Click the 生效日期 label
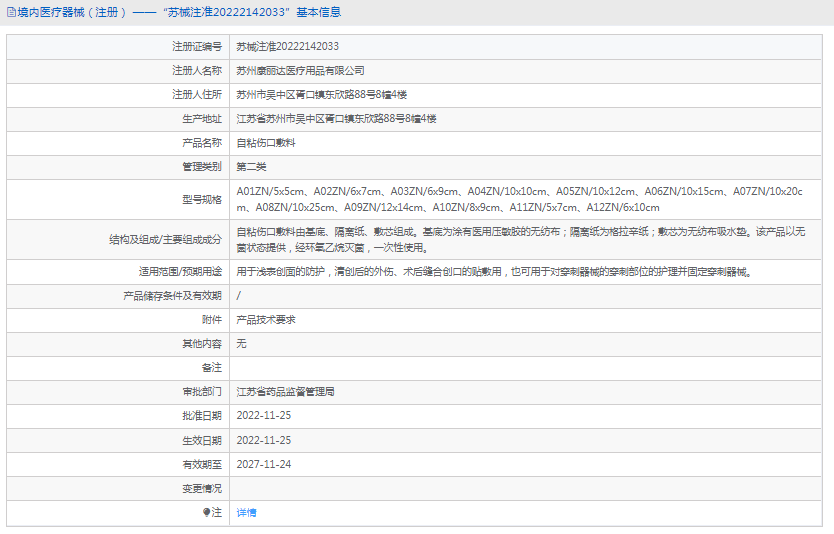 coord(202,440)
